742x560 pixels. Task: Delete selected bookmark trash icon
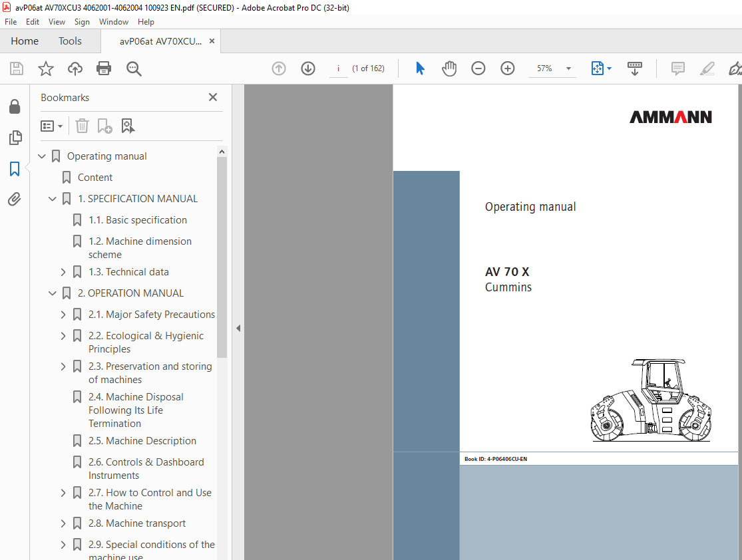[x=83, y=126]
